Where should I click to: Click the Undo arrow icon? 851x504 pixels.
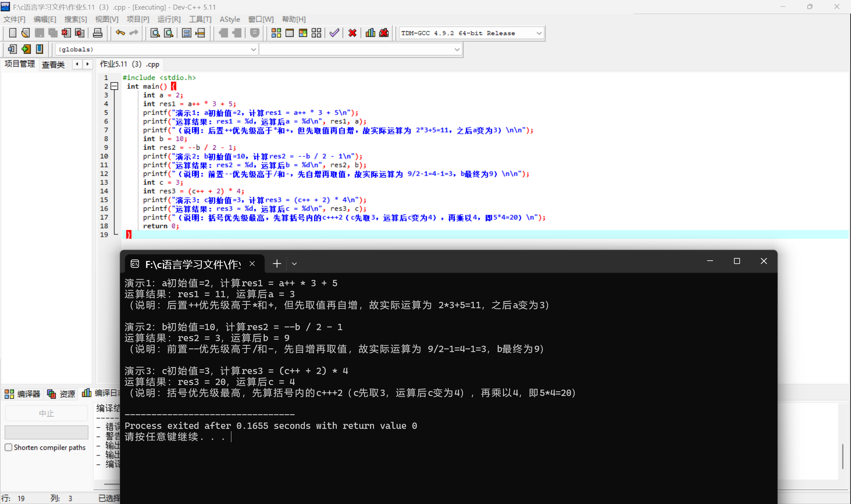pyautogui.click(x=120, y=33)
